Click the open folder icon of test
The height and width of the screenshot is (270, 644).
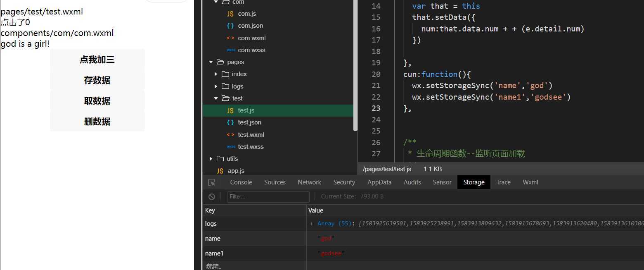coord(225,98)
